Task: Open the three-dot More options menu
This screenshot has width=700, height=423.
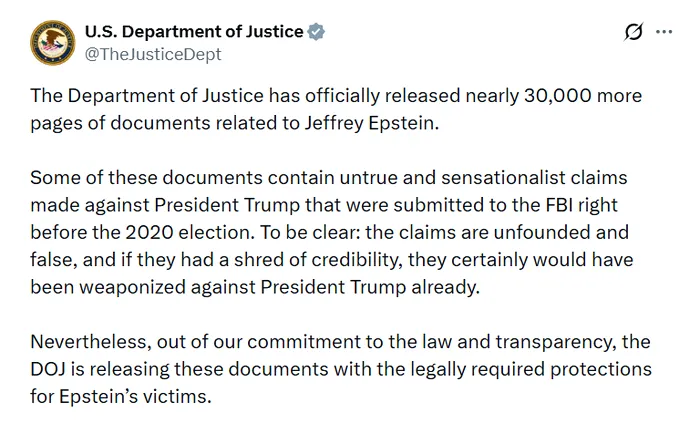Action: click(x=664, y=32)
